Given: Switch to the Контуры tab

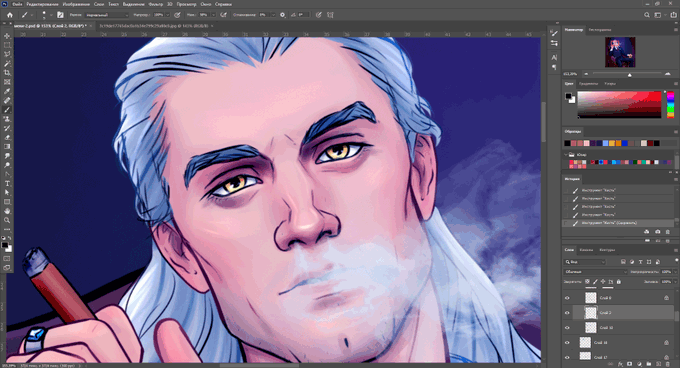Looking at the screenshot, I should coord(607,250).
